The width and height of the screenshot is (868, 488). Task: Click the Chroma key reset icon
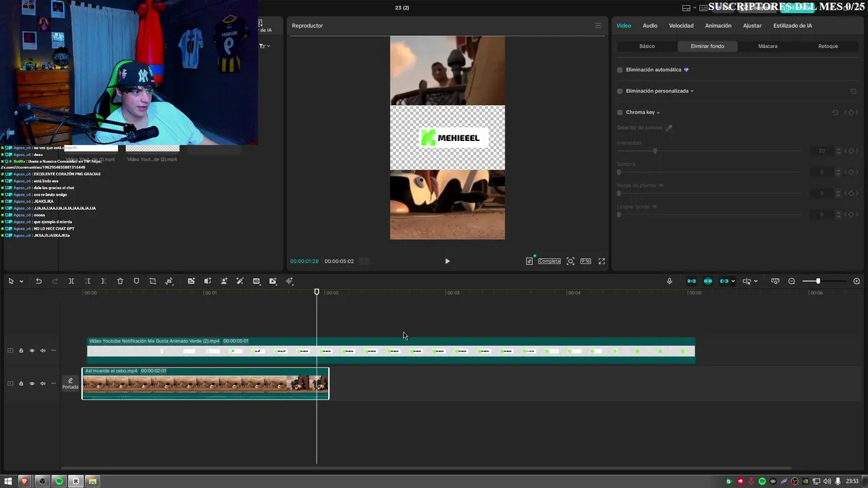(835, 113)
